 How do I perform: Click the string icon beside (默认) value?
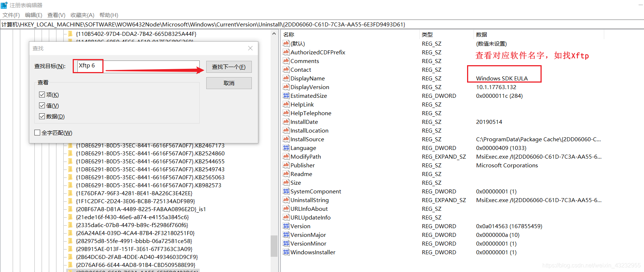[286, 43]
